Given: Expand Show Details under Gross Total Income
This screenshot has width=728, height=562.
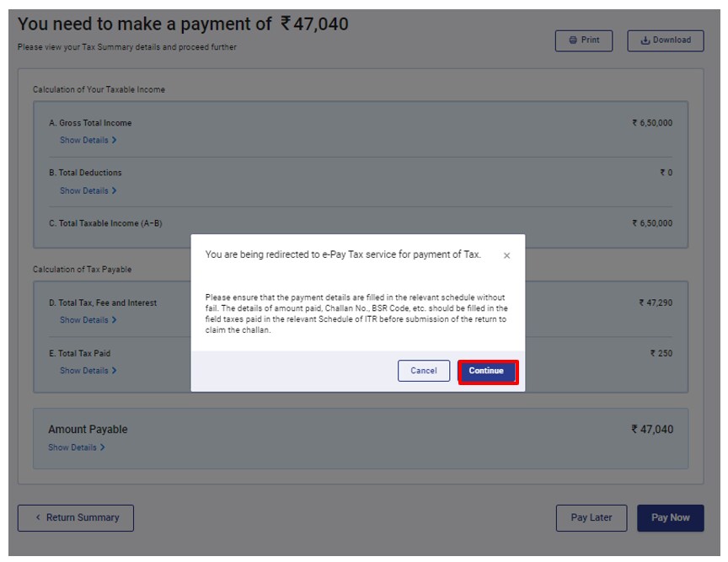Looking at the screenshot, I should (x=84, y=140).
